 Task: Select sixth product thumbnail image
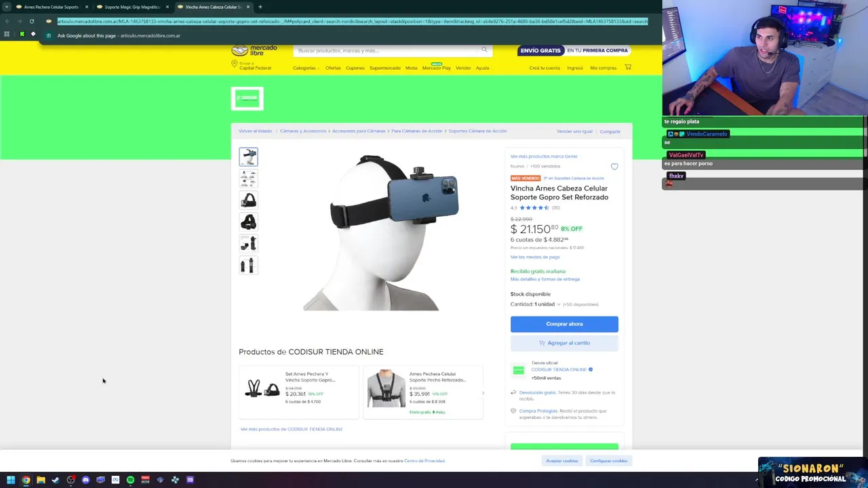248,265
